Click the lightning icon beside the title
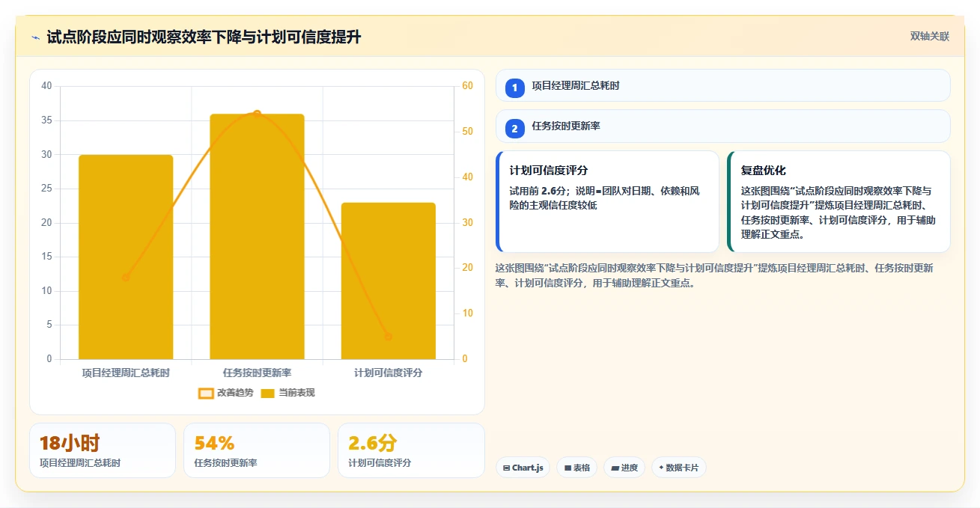980x508 pixels. [35, 37]
